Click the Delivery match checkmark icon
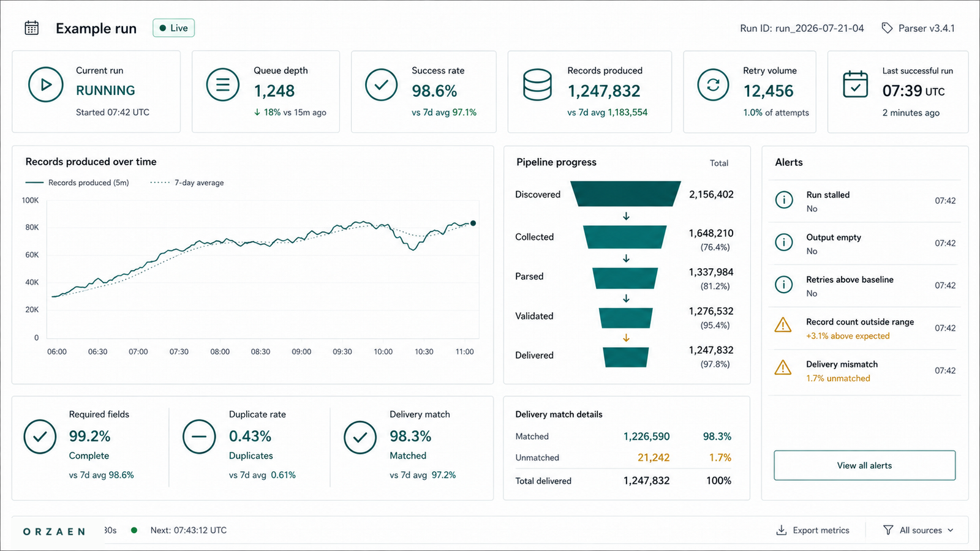Viewport: 980px width, 551px height. point(360,437)
